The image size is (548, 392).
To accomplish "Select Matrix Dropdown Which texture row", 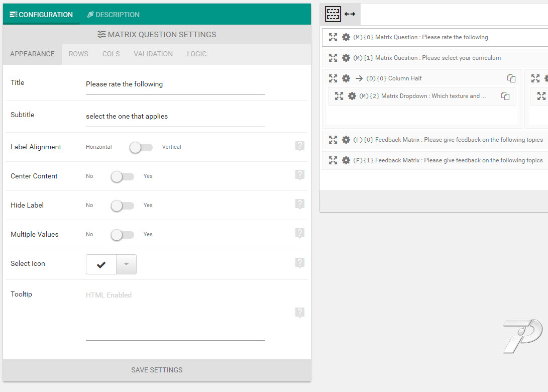I will (422, 96).
